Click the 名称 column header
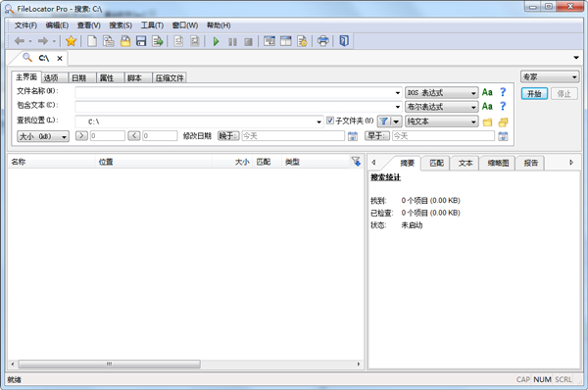 [x=51, y=162]
